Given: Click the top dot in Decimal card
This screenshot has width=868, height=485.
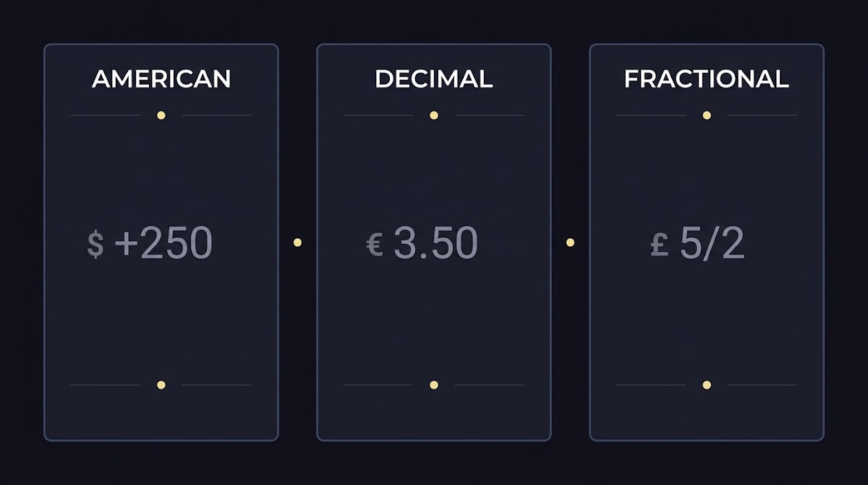Looking at the screenshot, I should [434, 115].
